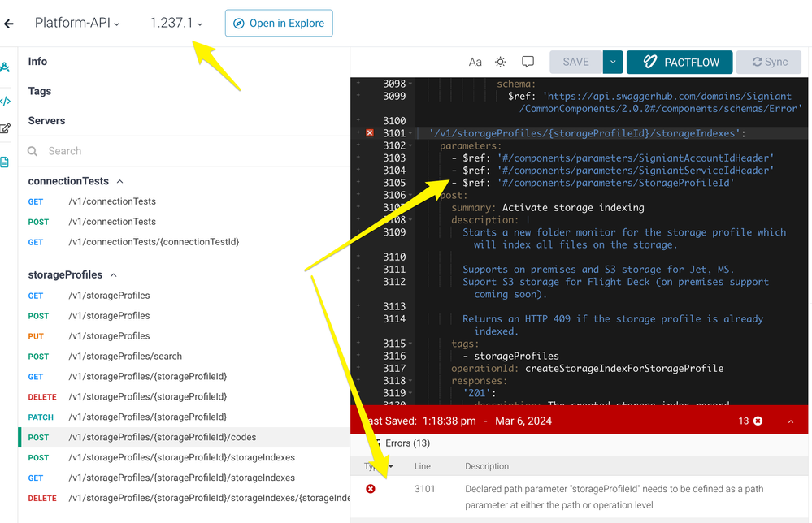Click the edit pencil icon in sidebar
The height and width of the screenshot is (523, 812).
(6, 128)
